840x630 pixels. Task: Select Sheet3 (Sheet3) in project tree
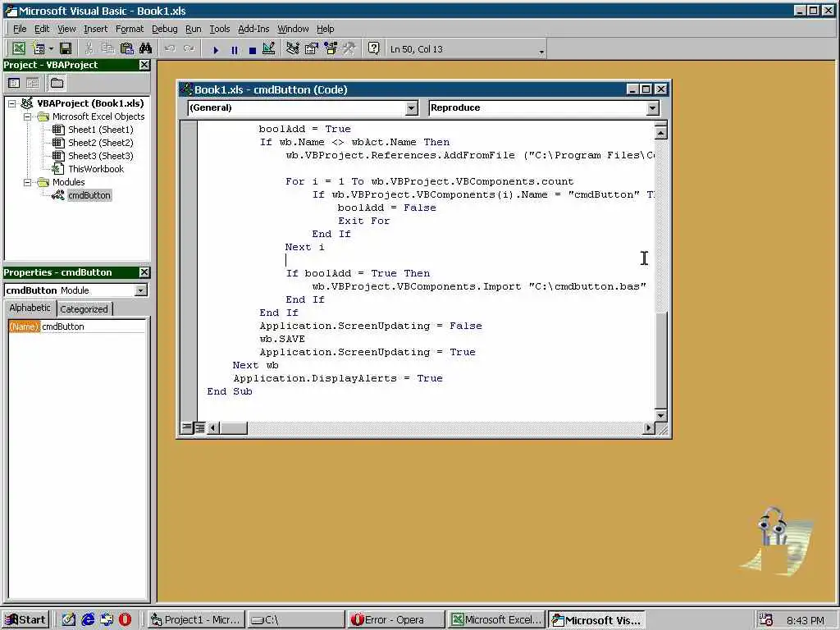click(100, 156)
